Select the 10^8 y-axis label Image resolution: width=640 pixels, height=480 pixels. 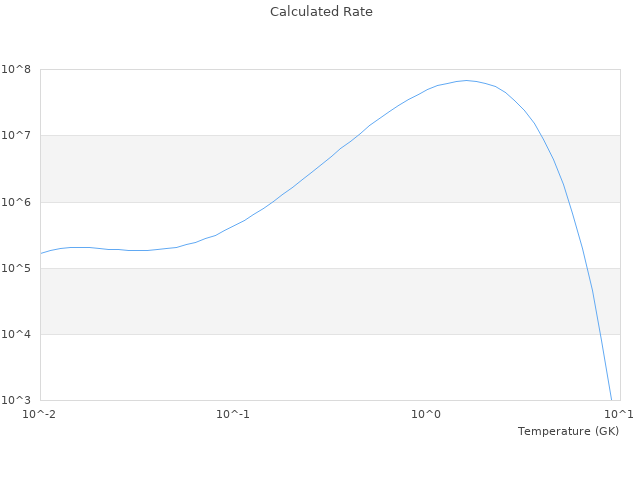pyautogui.click(x=17, y=70)
